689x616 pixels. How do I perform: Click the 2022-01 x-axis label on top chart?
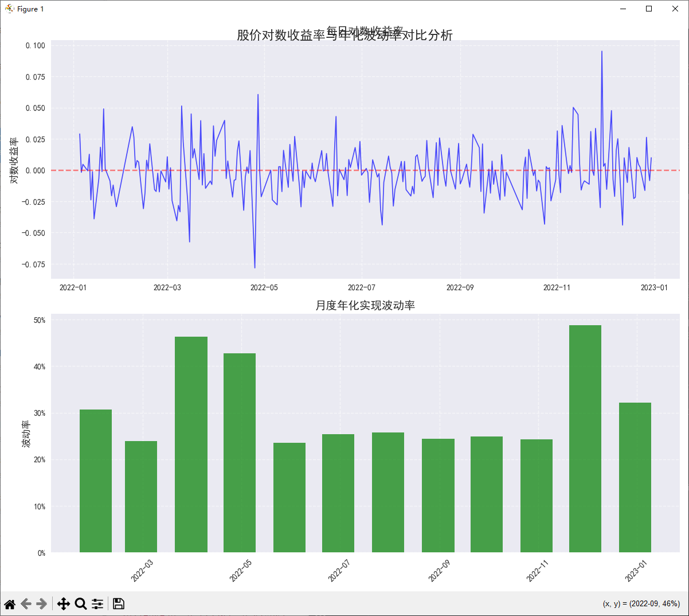(73, 287)
